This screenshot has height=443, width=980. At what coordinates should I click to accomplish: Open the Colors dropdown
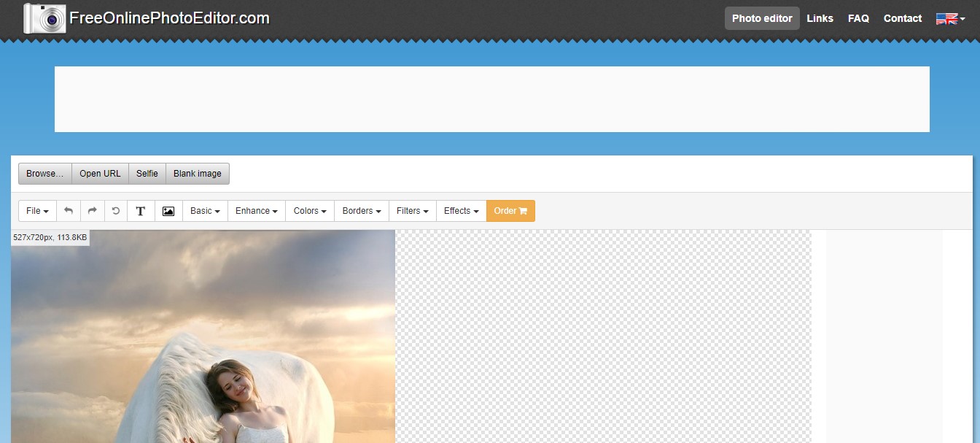coord(310,211)
